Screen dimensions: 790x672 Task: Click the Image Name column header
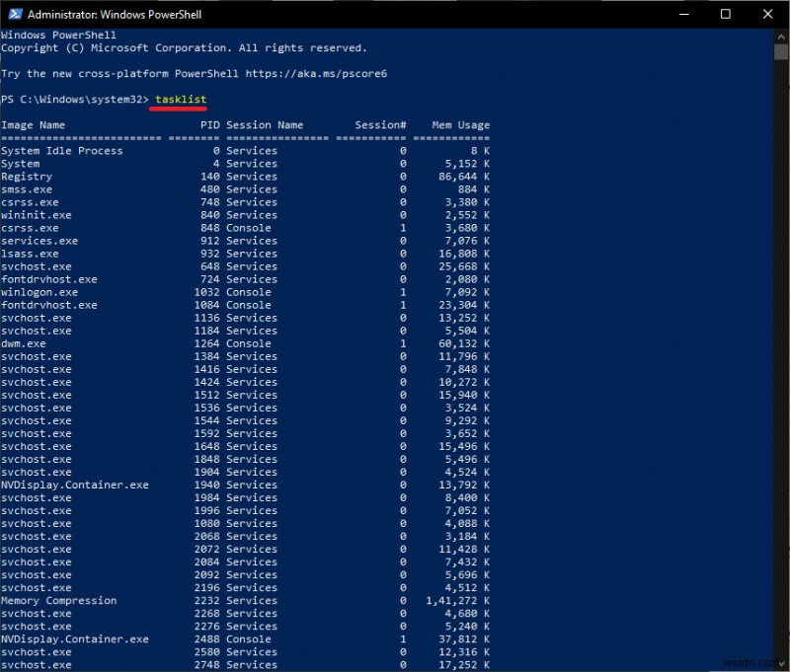click(x=34, y=125)
